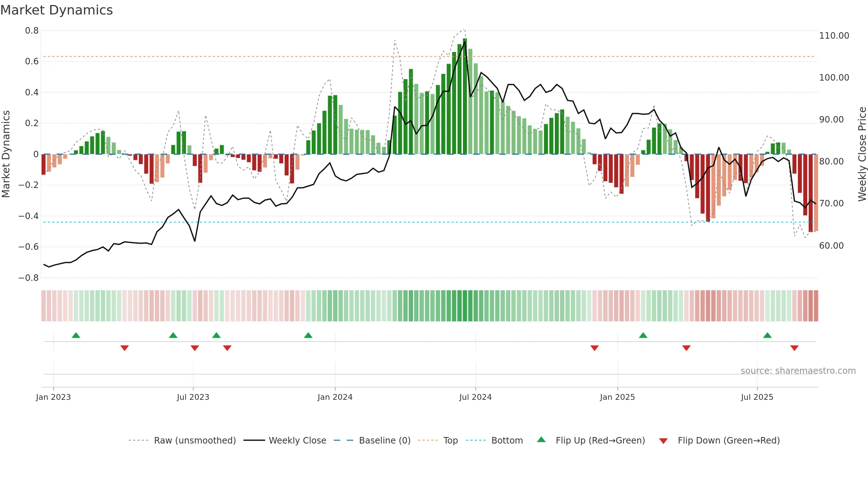Click the Jul 2025 x-axis label

pyautogui.click(x=757, y=397)
